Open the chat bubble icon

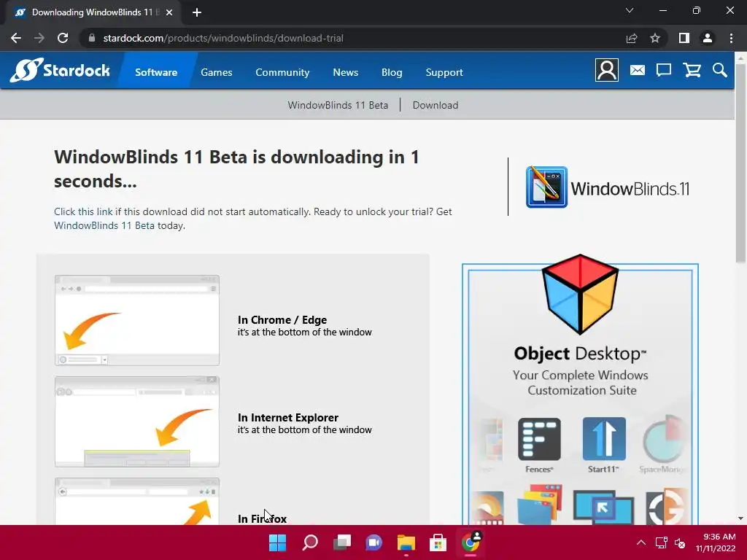[x=664, y=71]
